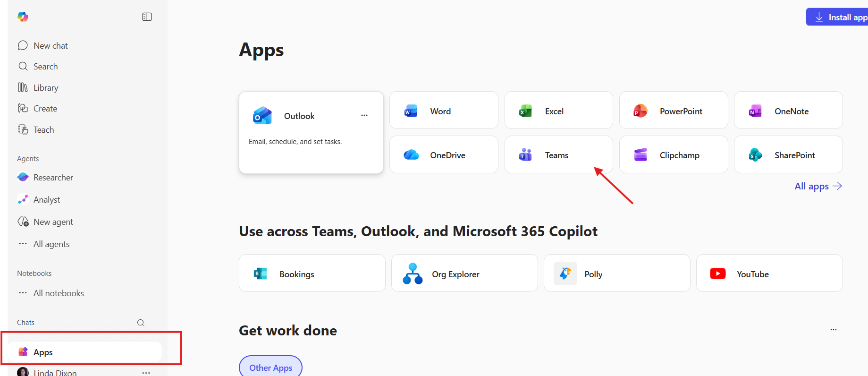The width and height of the screenshot is (868, 376).
Task: Open Outlook card more options menu
Action: [x=364, y=116]
